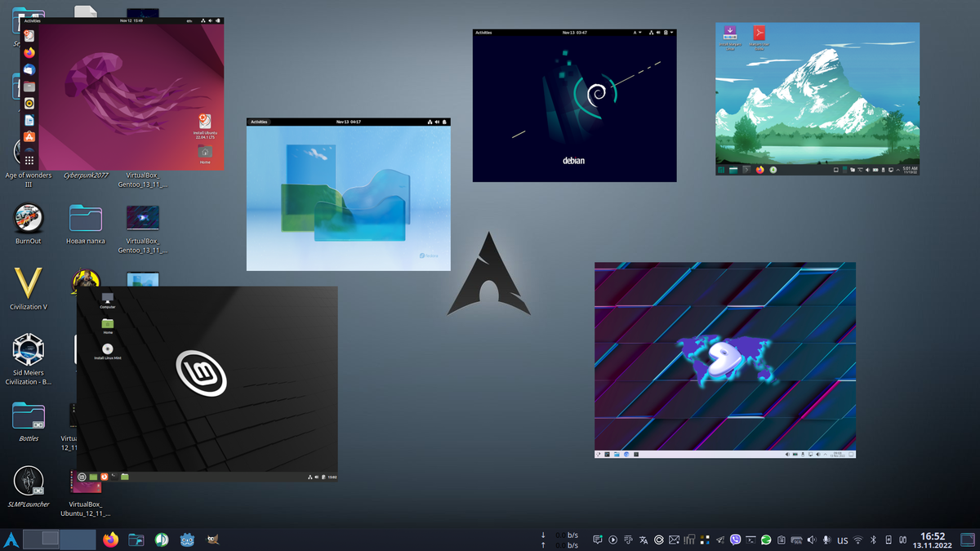
Task: Click Computer icon in Mint screenshot
Action: pyautogui.click(x=107, y=300)
